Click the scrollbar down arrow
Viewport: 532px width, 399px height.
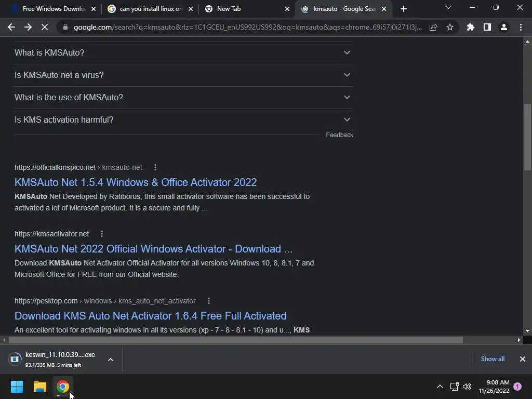coord(527,331)
